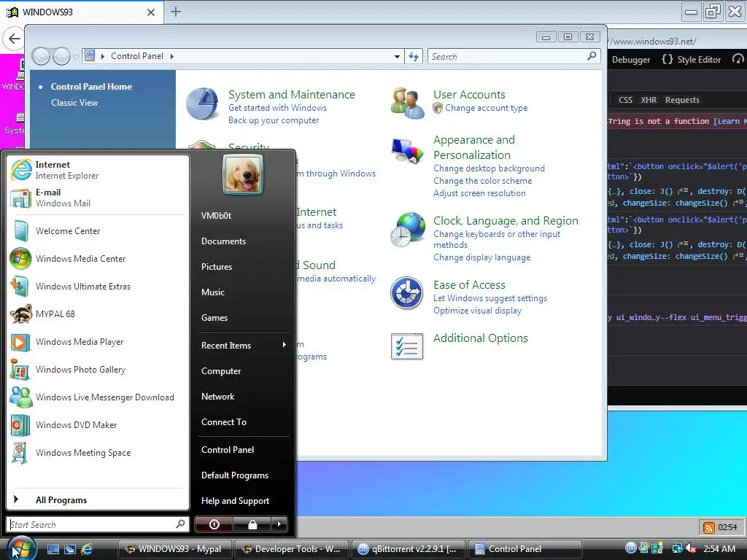Click the Start orb button

tap(21, 548)
